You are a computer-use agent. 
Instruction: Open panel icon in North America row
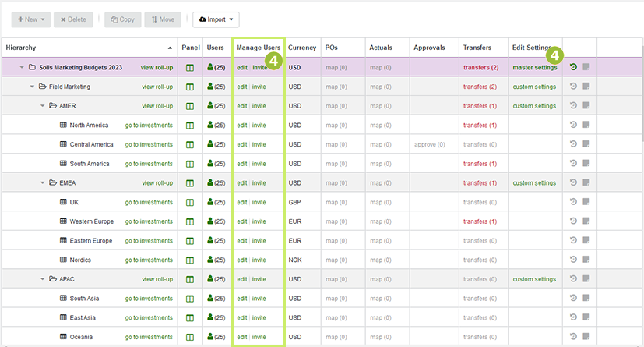(x=190, y=126)
